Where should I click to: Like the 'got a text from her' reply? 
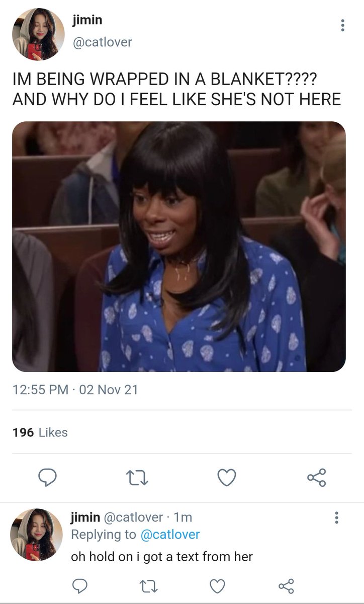coord(217,586)
